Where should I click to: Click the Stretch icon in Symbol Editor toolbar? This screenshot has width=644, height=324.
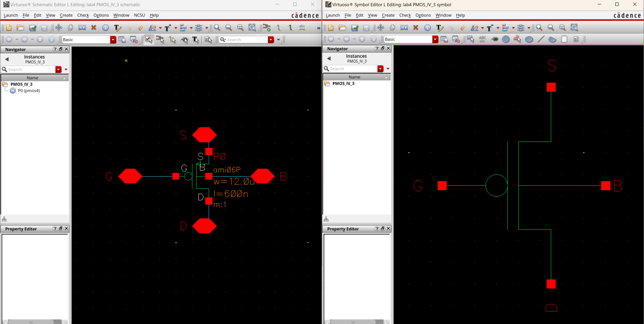(x=404, y=28)
